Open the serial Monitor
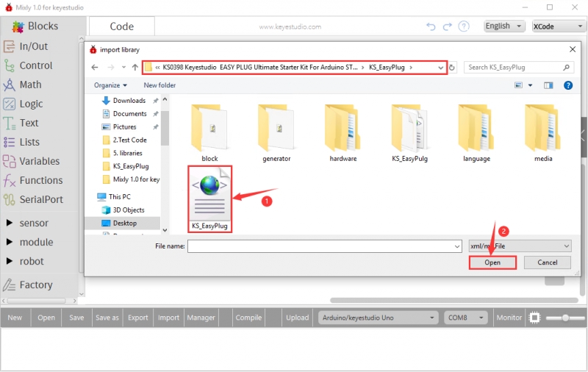588x372 pixels. point(509,318)
